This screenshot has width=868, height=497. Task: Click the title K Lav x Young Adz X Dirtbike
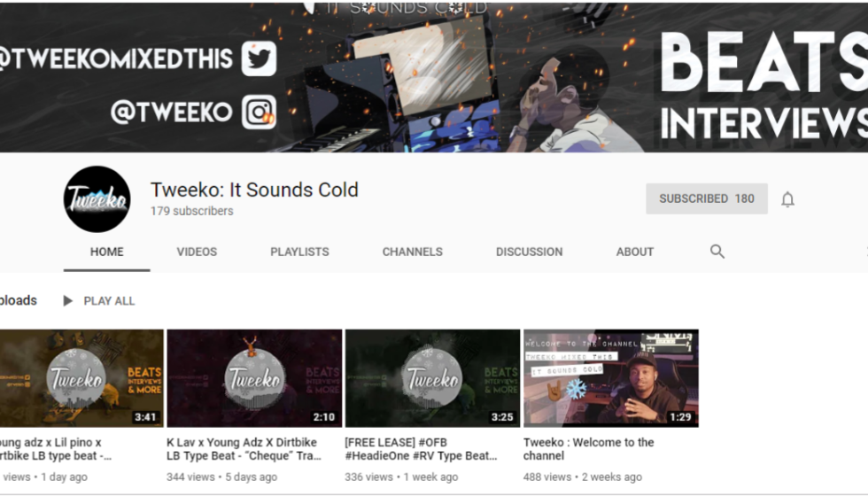point(244,449)
